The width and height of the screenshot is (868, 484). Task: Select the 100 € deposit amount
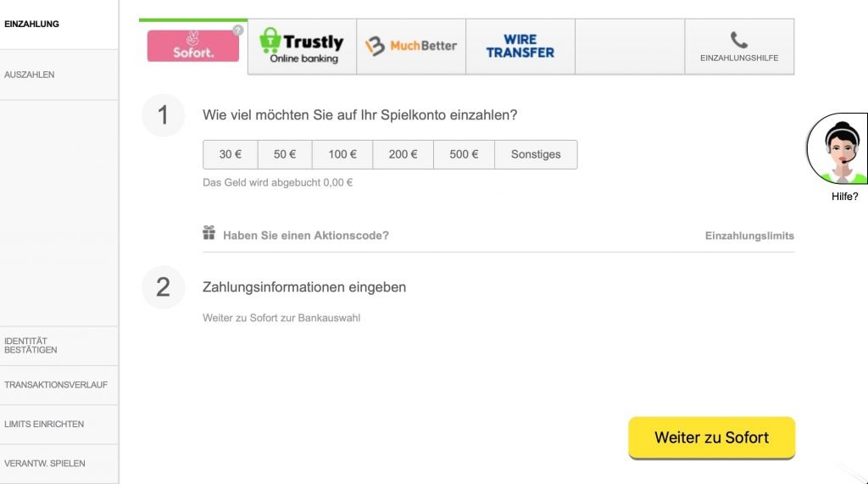(x=342, y=154)
